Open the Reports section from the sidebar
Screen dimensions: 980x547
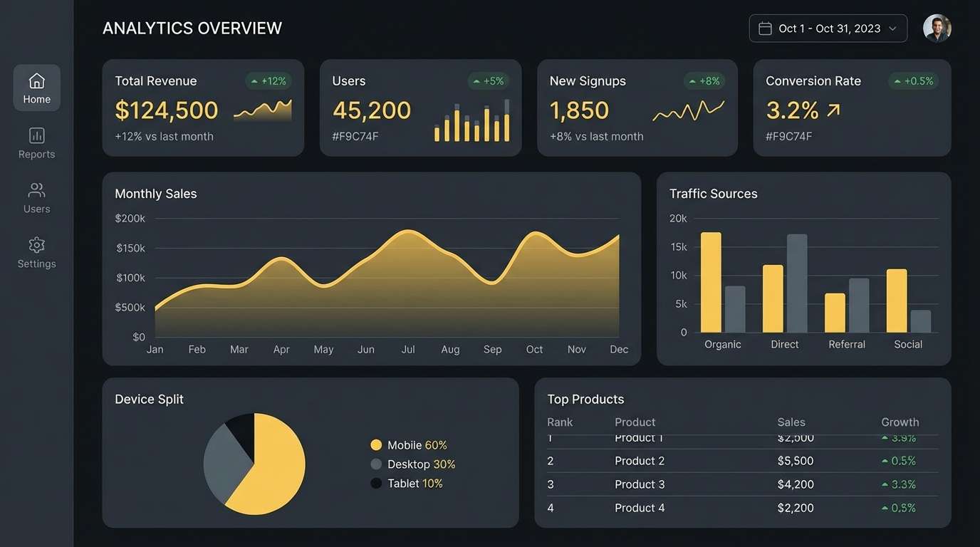(36, 135)
